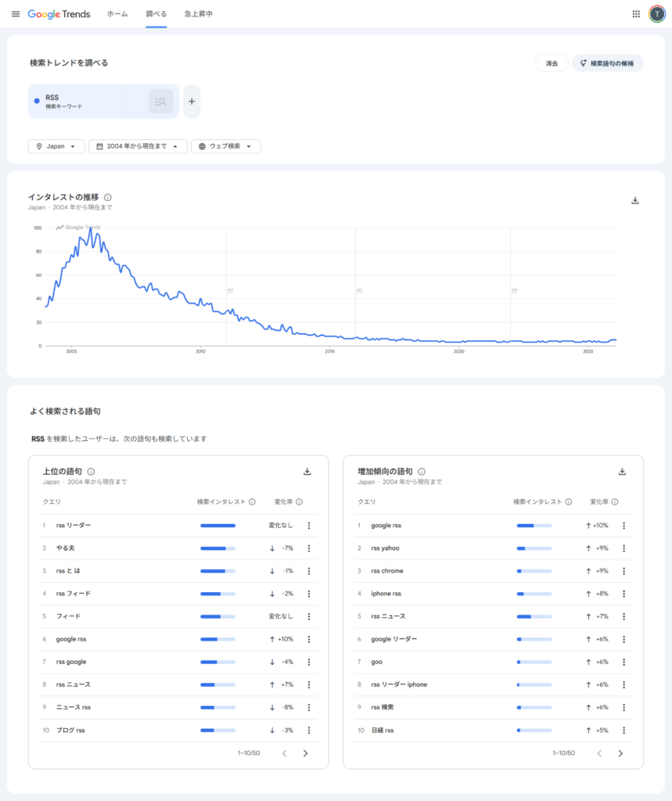Open the hamburger main menu
The height and width of the screenshot is (801, 672).
coord(16,14)
